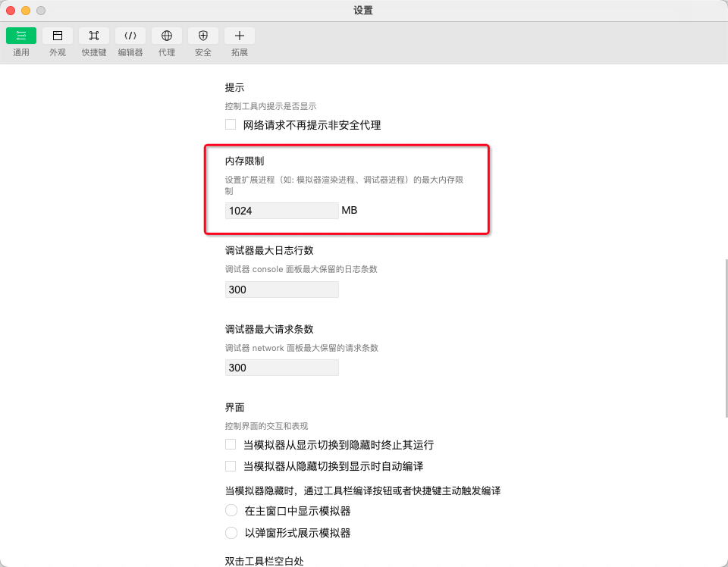Switch to the 编辑器 tab label
Screen dimensions: 728x567
pyautogui.click(x=130, y=52)
